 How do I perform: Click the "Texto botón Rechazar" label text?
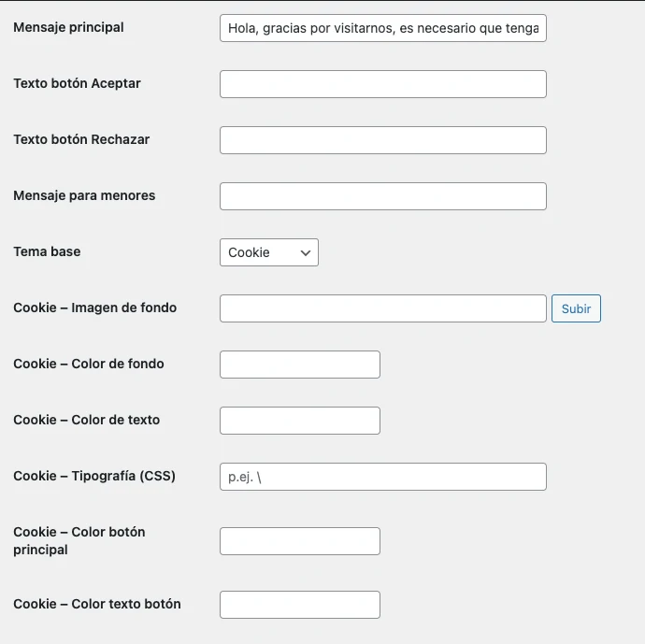pos(81,139)
